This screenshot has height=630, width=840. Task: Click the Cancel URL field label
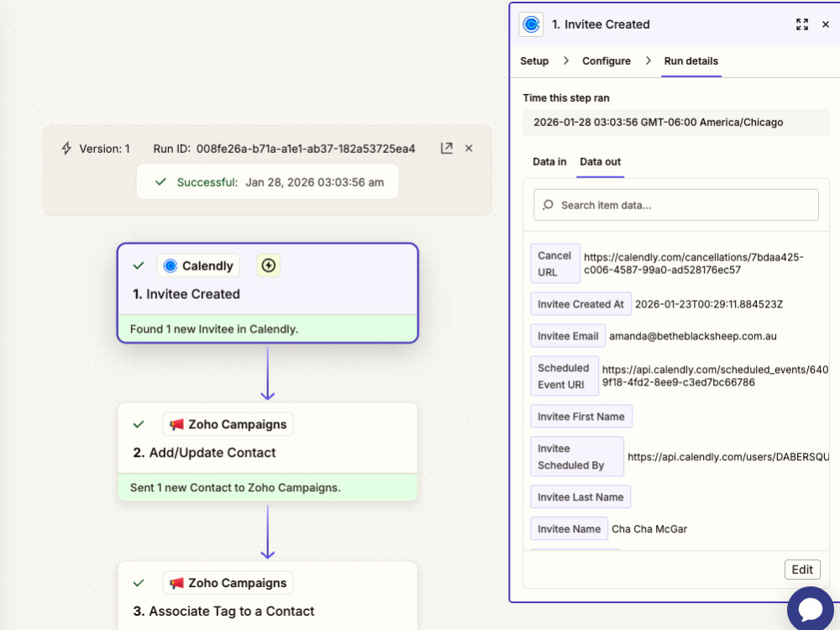pyautogui.click(x=555, y=264)
